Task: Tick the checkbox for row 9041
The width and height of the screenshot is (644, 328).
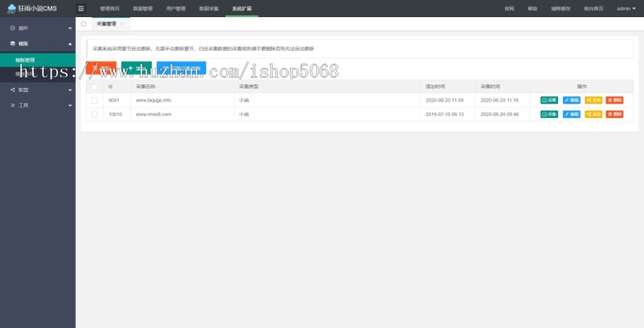Action: [x=94, y=101]
